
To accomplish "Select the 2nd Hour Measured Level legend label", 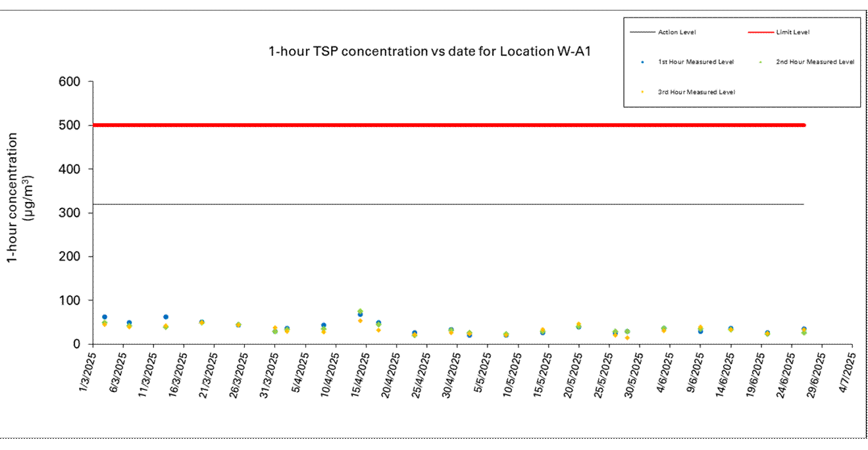I will tap(815, 62).
